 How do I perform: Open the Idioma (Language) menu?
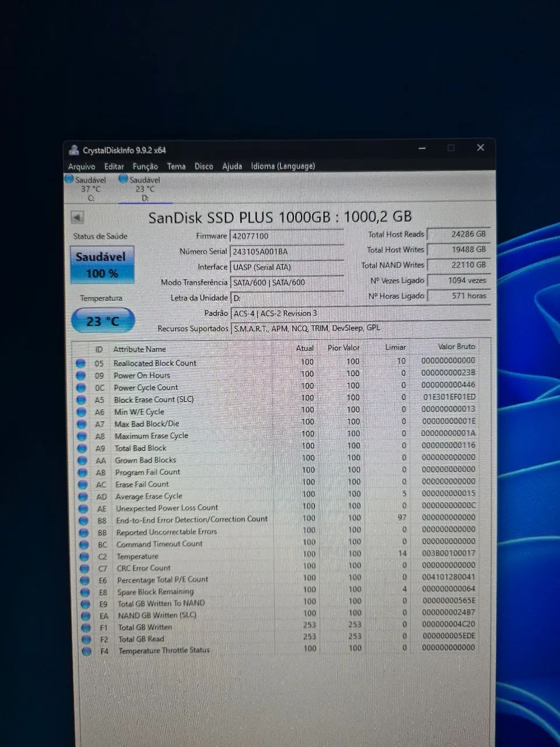(x=283, y=166)
